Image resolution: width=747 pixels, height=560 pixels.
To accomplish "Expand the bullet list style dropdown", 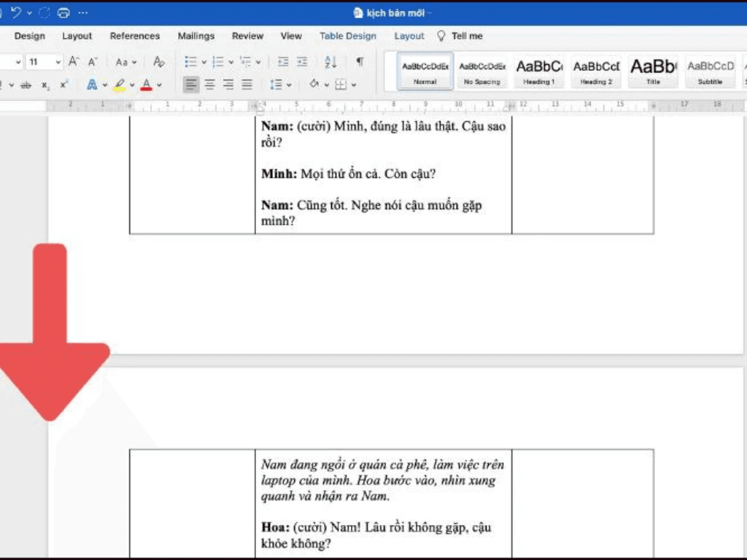I will click(x=204, y=63).
